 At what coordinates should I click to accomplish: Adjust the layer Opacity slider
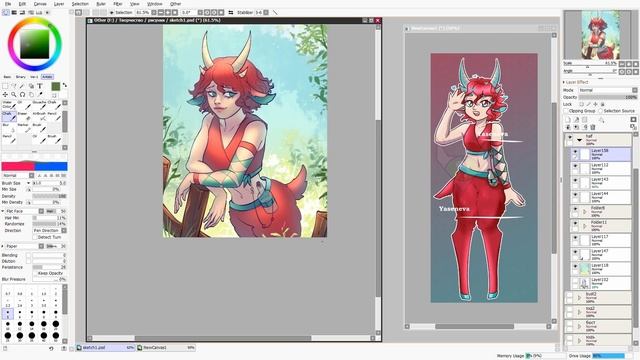click(x=608, y=97)
